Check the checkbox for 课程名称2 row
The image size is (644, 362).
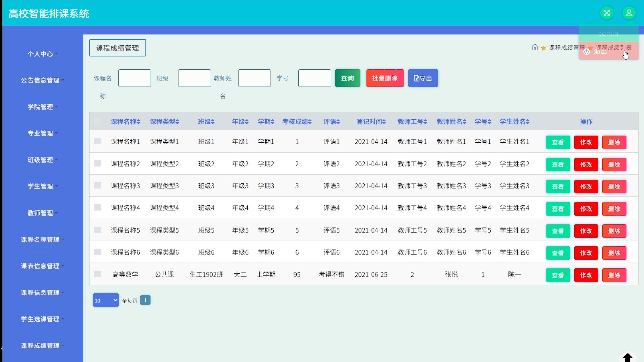[x=98, y=163]
